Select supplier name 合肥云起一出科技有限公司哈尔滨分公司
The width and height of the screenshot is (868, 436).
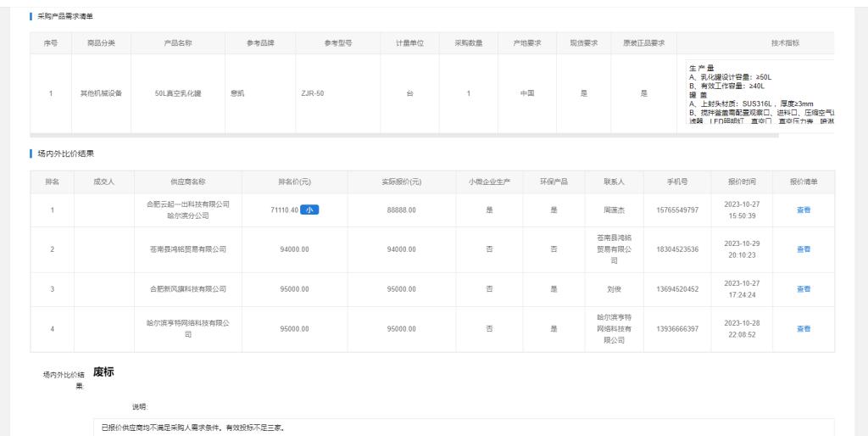coord(187,210)
